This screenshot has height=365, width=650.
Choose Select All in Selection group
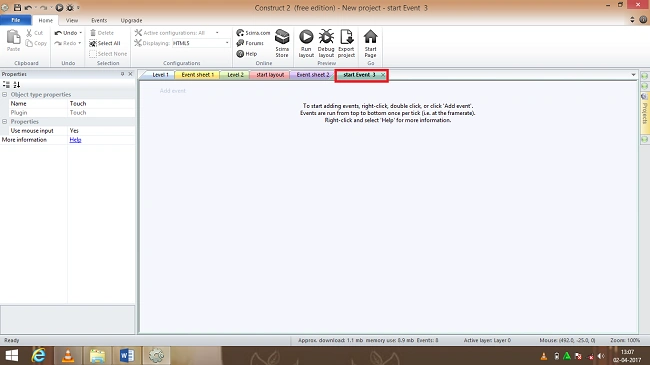(x=105, y=43)
